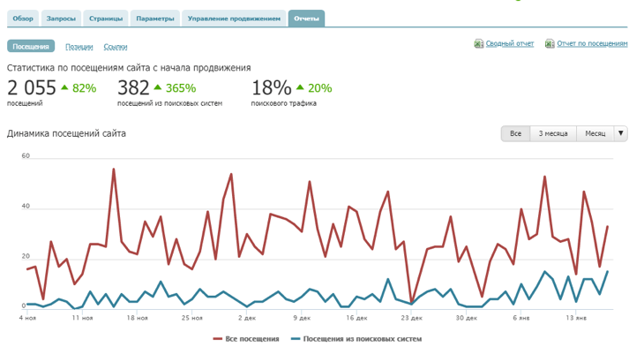Open the Позиции report link
This screenshot has height=362, width=644.
click(x=79, y=47)
